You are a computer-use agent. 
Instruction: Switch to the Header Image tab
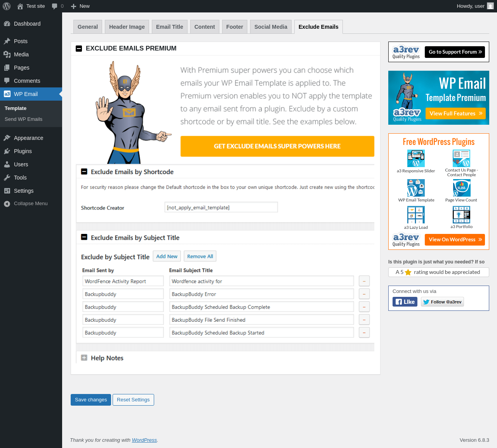(127, 27)
